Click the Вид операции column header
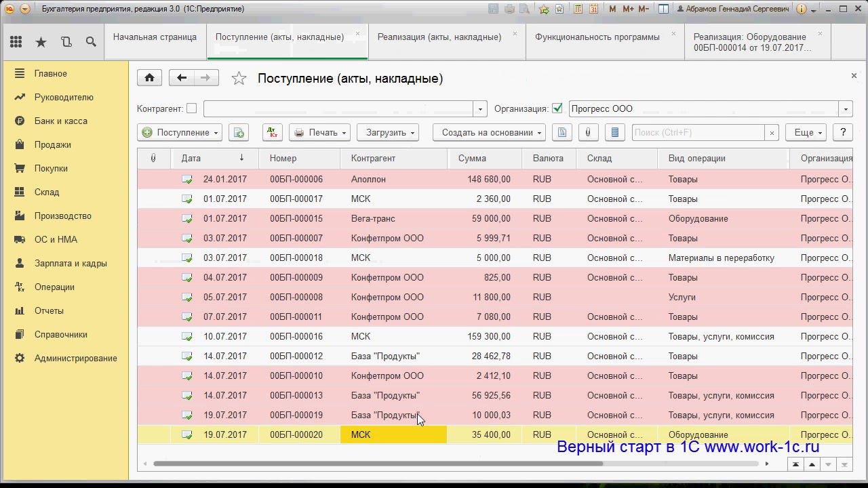 click(724, 158)
